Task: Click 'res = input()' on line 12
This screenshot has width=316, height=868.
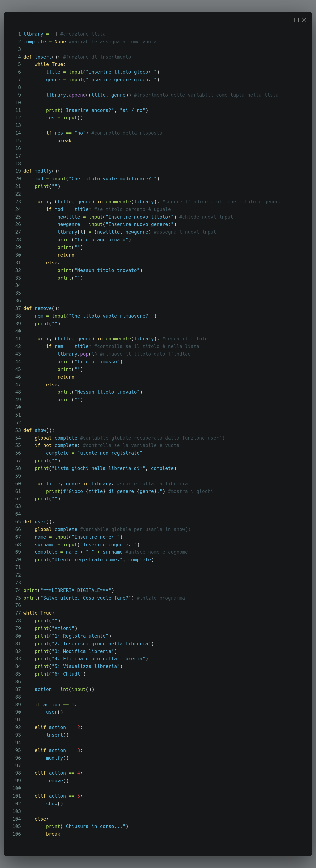Action: (x=64, y=118)
